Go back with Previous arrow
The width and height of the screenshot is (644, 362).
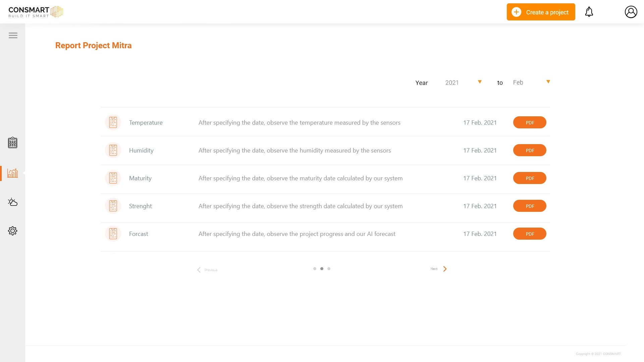click(199, 270)
